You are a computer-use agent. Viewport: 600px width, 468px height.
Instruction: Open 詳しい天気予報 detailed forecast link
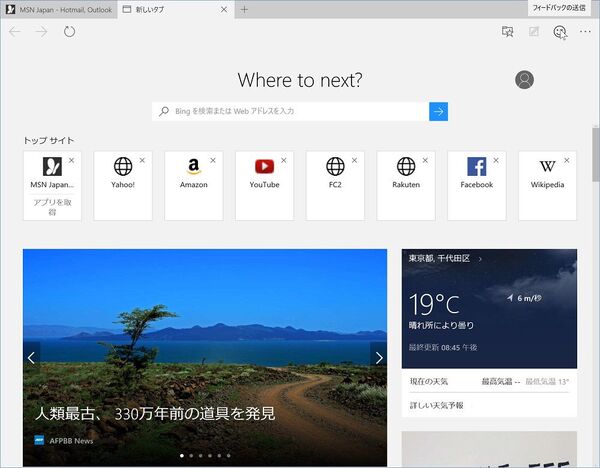point(437,405)
